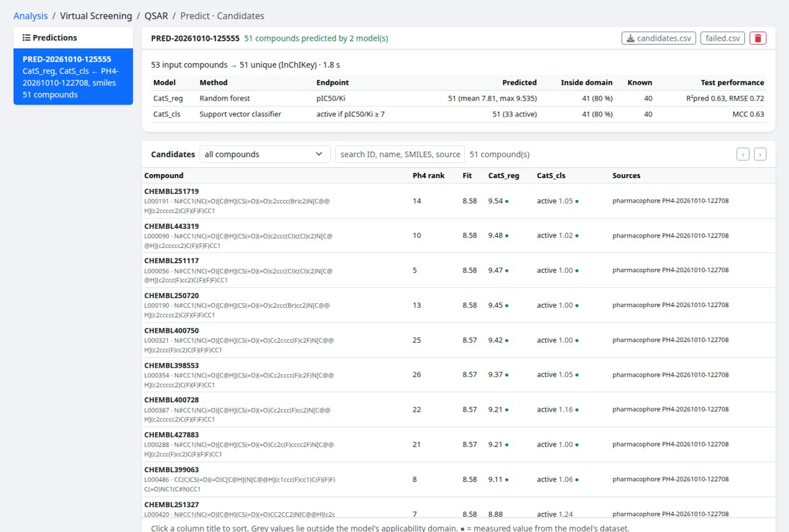This screenshot has width=789, height=532.
Task: Click the pharmacophore source for CHEMBL443319
Action: (671, 235)
